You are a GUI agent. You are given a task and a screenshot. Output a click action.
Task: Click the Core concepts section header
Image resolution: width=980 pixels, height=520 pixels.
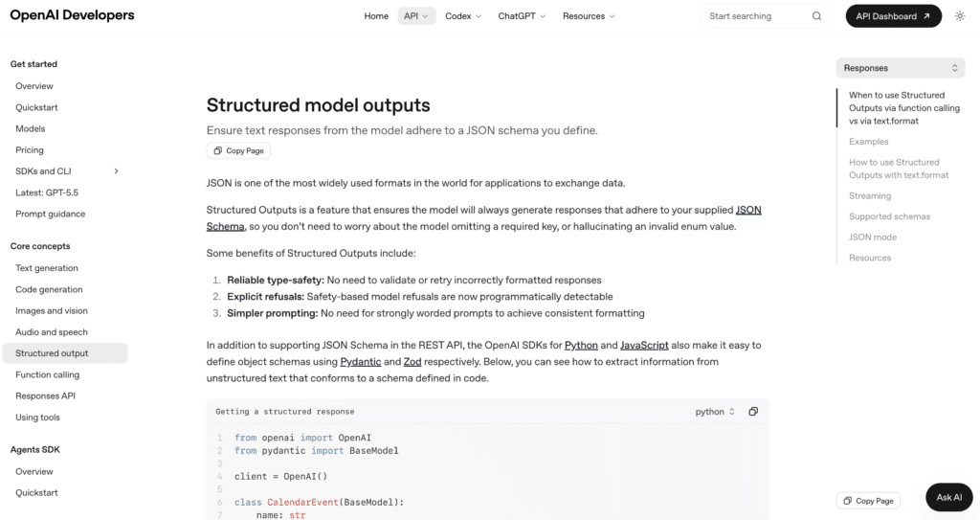coord(40,246)
